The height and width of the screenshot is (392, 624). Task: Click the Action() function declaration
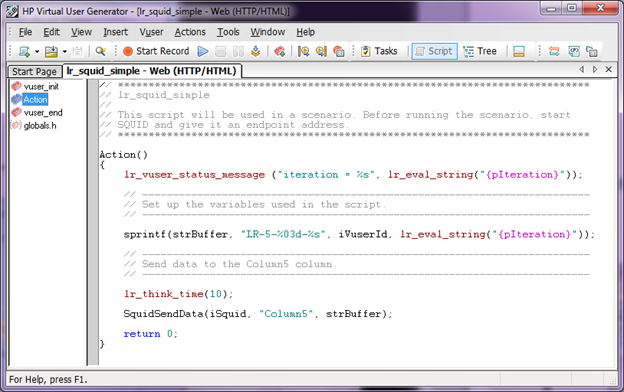(123, 155)
